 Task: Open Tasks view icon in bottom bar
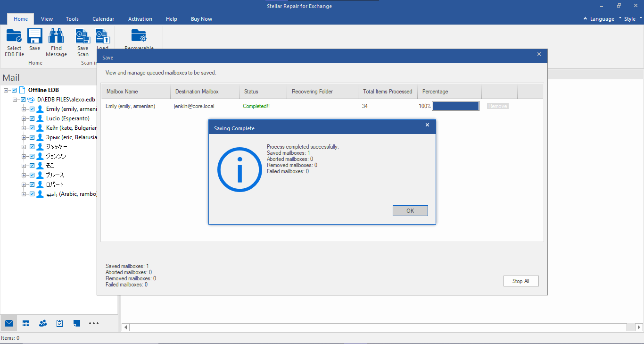pos(60,323)
